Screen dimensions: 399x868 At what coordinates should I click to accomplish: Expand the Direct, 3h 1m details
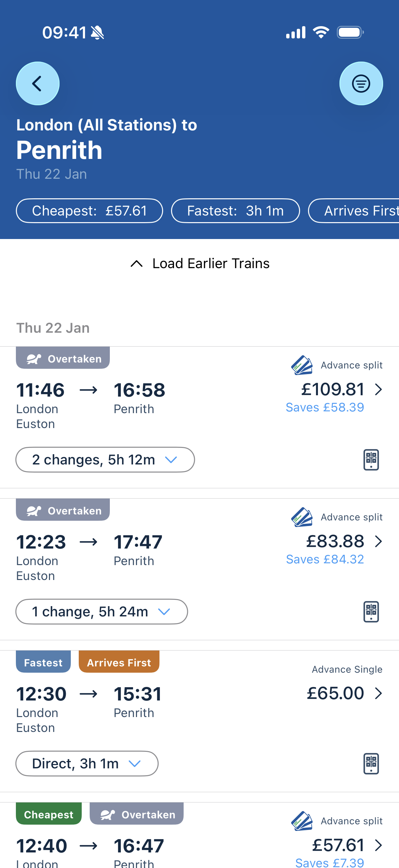(87, 763)
